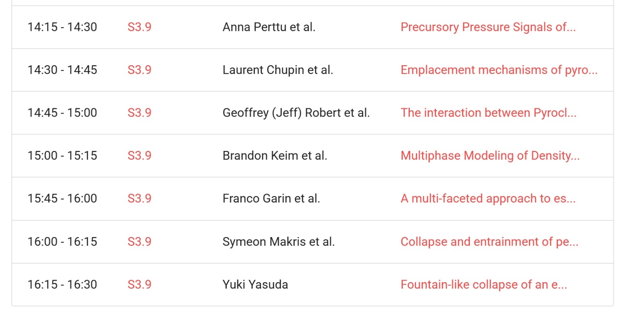Open 'The interaction between Pyrocl...' link

pos(488,113)
